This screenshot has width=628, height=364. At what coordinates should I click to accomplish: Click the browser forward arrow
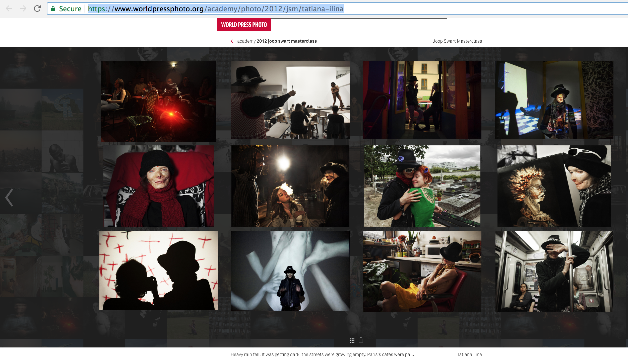click(x=23, y=9)
